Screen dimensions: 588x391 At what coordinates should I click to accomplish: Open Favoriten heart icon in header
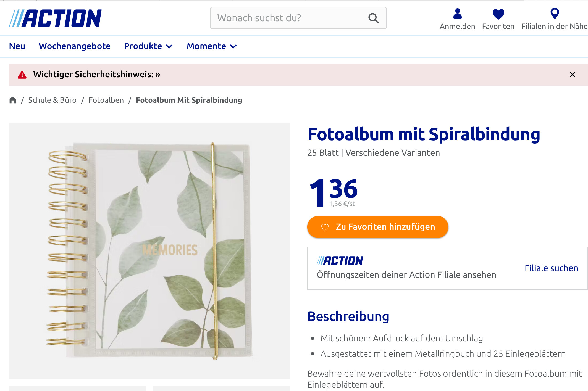tap(498, 14)
